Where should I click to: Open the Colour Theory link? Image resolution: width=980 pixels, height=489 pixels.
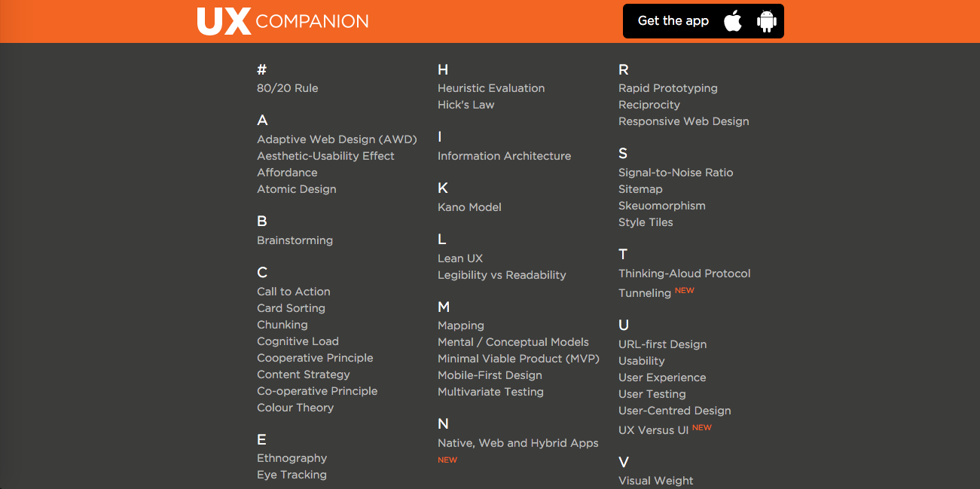click(x=295, y=408)
